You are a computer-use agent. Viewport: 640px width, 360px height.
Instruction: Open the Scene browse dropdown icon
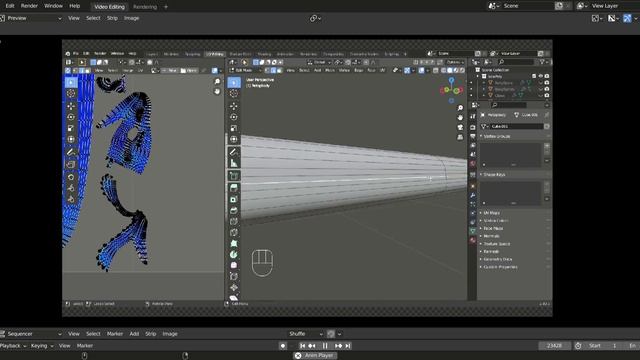pos(493,6)
